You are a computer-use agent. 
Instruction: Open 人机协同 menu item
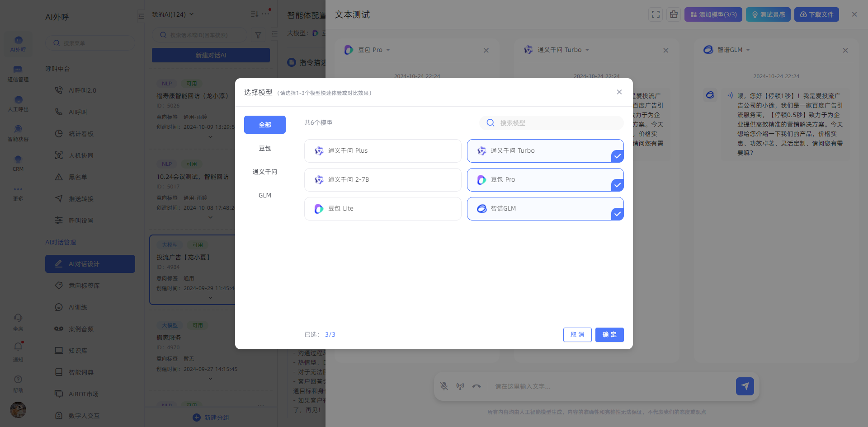click(90, 155)
